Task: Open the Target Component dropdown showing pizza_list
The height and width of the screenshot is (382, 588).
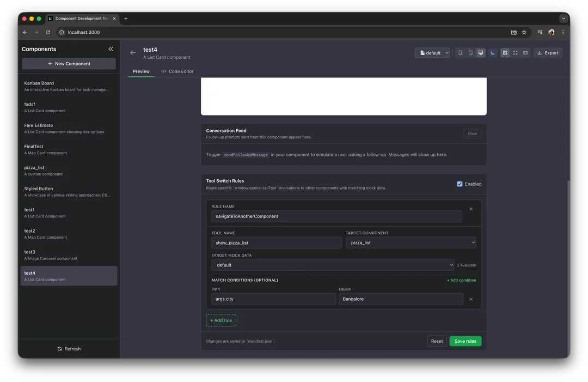Action: (x=410, y=242)
